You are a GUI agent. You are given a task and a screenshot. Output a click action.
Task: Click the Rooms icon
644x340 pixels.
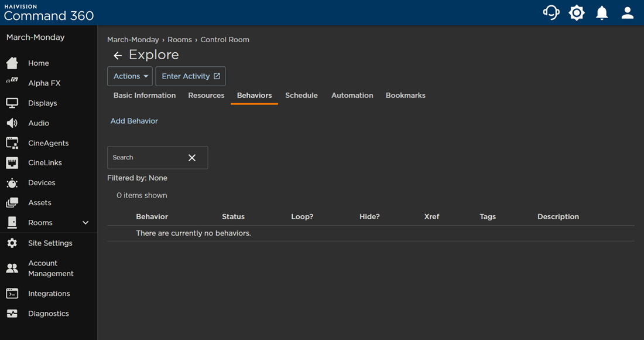[x=12, y=222]
